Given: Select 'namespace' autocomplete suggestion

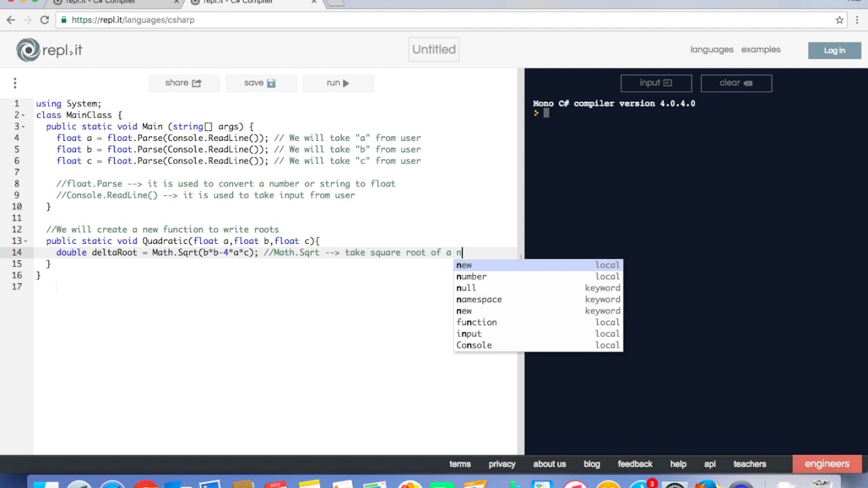Looking at the screenshot, I should tap(538, 300).
